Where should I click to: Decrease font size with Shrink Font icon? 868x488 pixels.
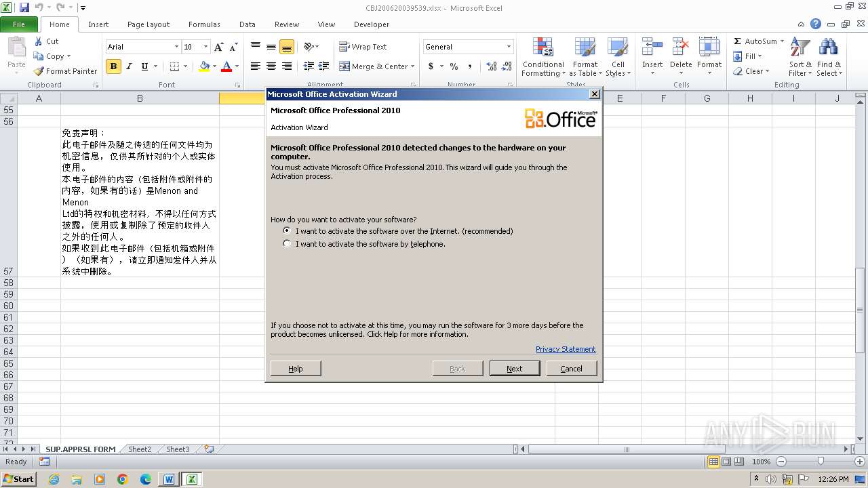coord(233,47)
